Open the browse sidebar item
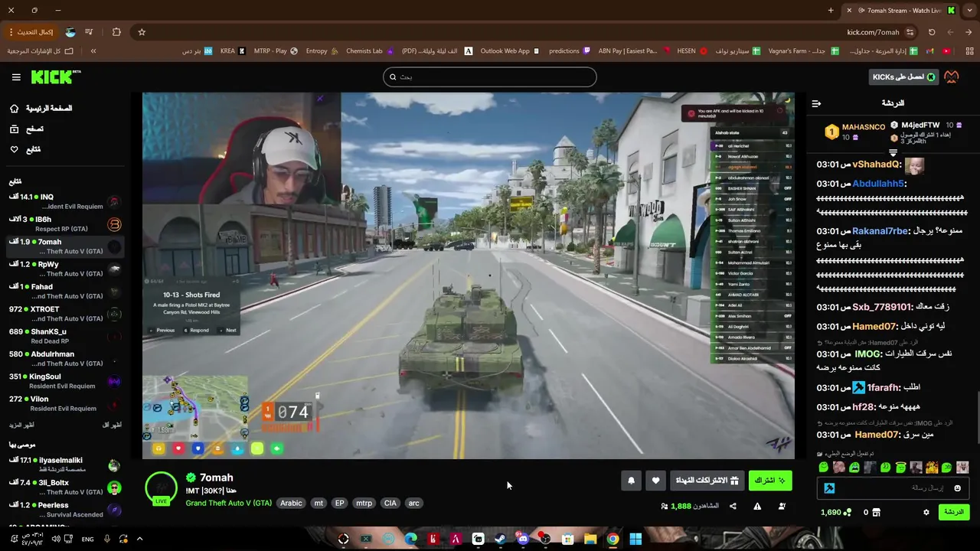Image resolution: width=980 pixels, height=551 pixels. click(x=27, y=129)
